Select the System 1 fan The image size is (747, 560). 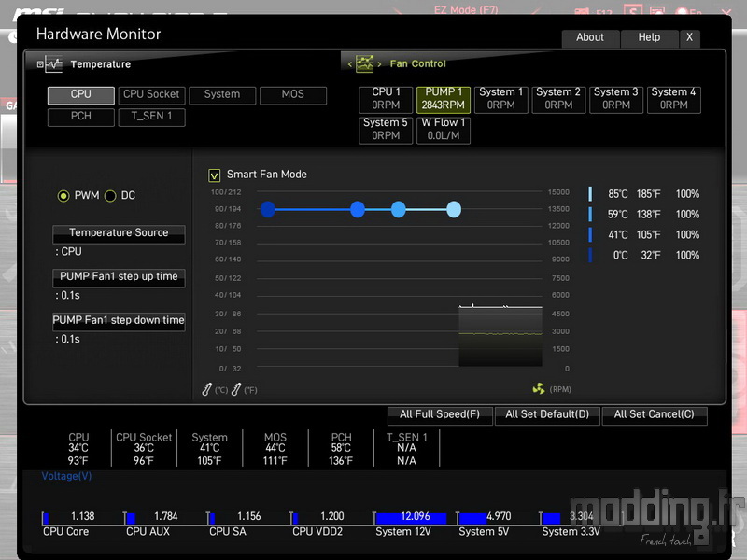click(501, 99)
